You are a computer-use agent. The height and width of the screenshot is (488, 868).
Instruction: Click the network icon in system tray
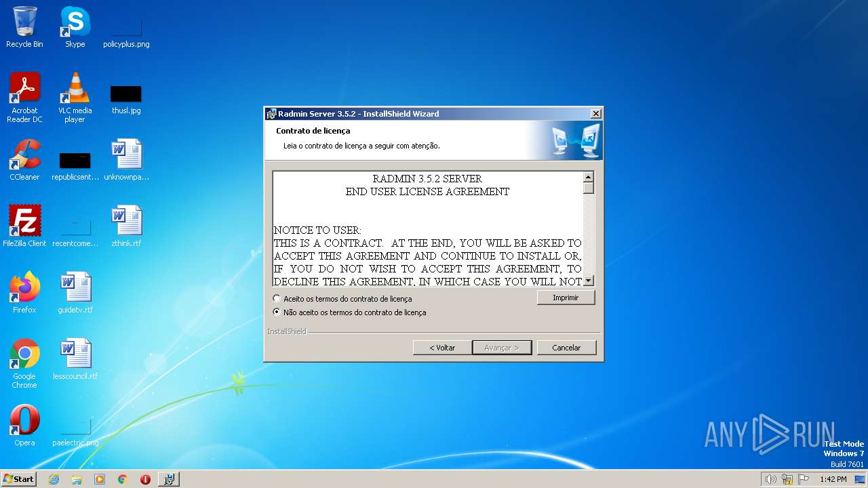pyautogui.click(x=787, y=479)
